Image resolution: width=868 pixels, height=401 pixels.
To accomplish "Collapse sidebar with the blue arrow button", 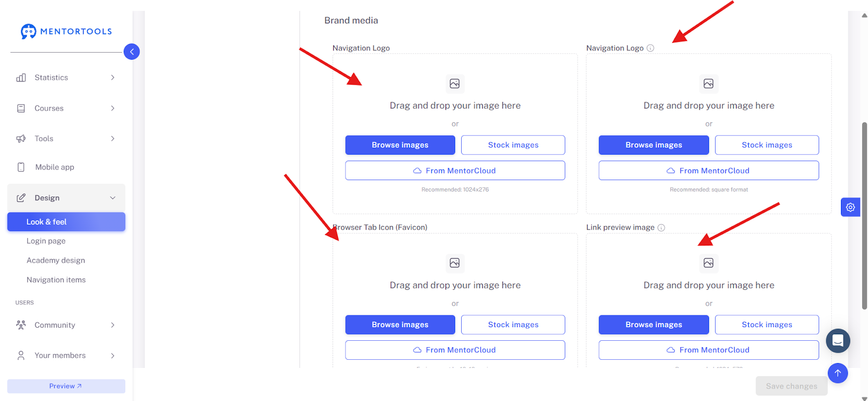I will [132, 52].
